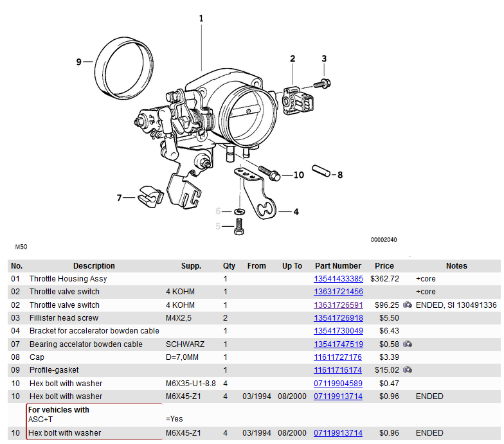Screen dimensions: 504x444
Task: Select Cap part number 11611727176
Action: (338, 357)
